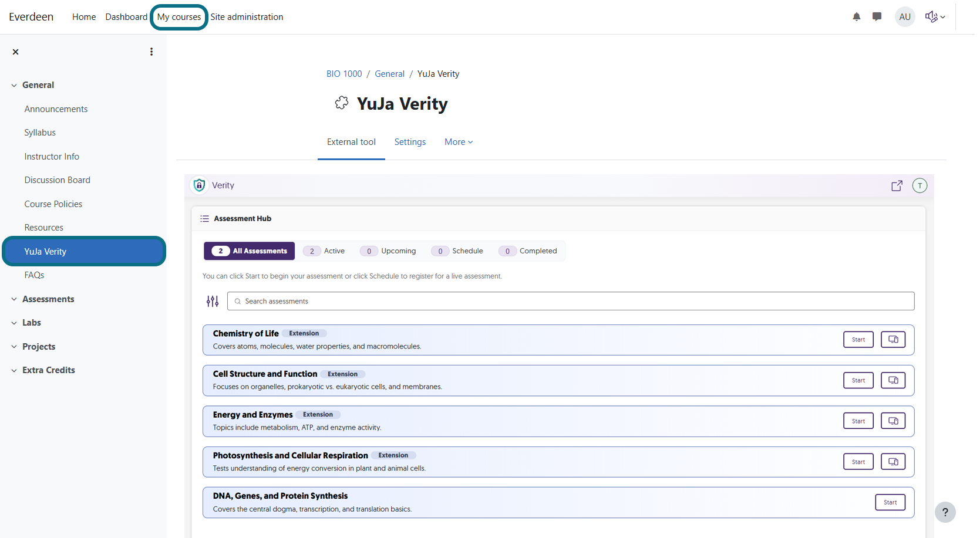This screenshot has width=980, height=538.
Task: Open My courses in top navigation
Action: click(x=179, y=17)
